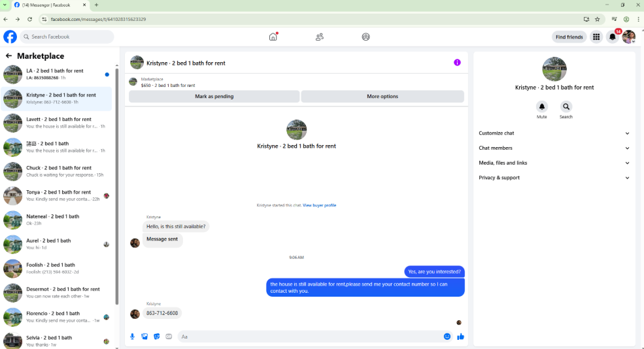Expand Media, files and links section
This screenshot has width=644, height=349.
pos(554,163)
